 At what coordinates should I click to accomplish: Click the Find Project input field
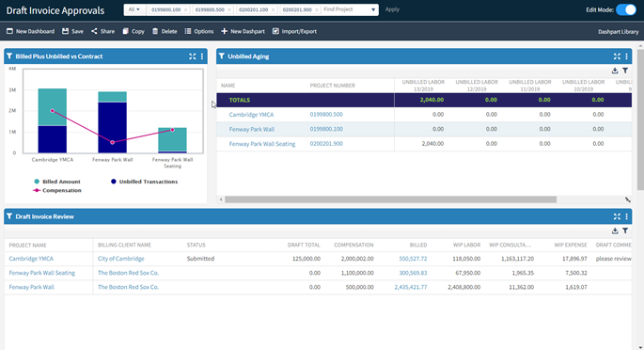point(345,9)
